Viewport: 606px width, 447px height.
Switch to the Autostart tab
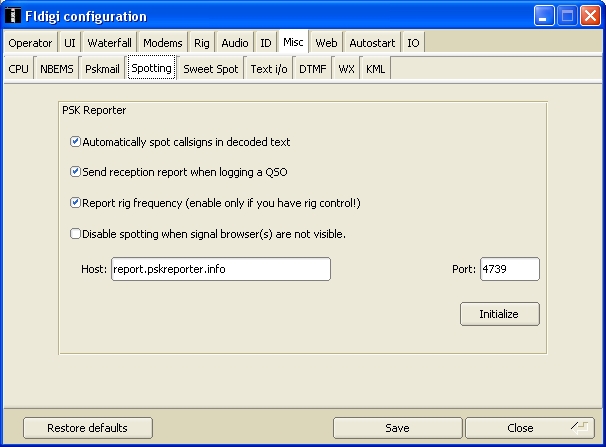pos(372,43)
